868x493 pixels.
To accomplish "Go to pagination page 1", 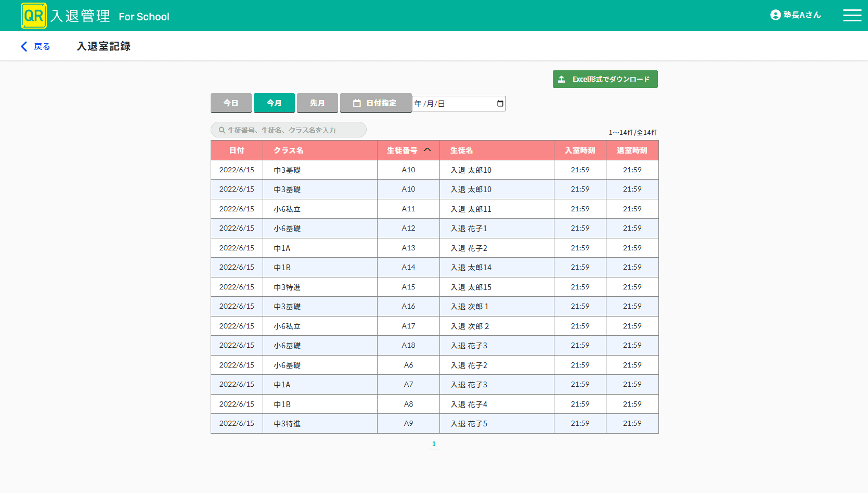I will (x=434, y=444).
